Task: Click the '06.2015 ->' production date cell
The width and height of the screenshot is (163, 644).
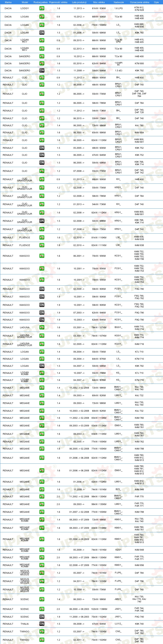Action: coord(79,119)
